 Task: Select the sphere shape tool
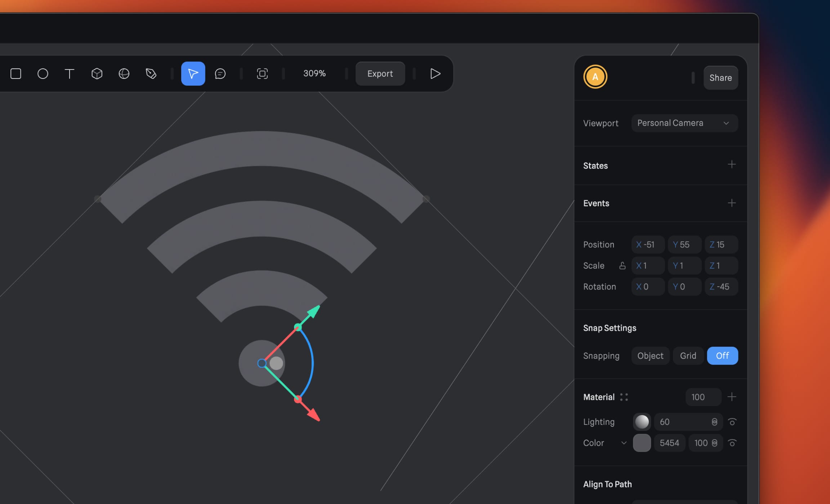(x=124, y=74)
